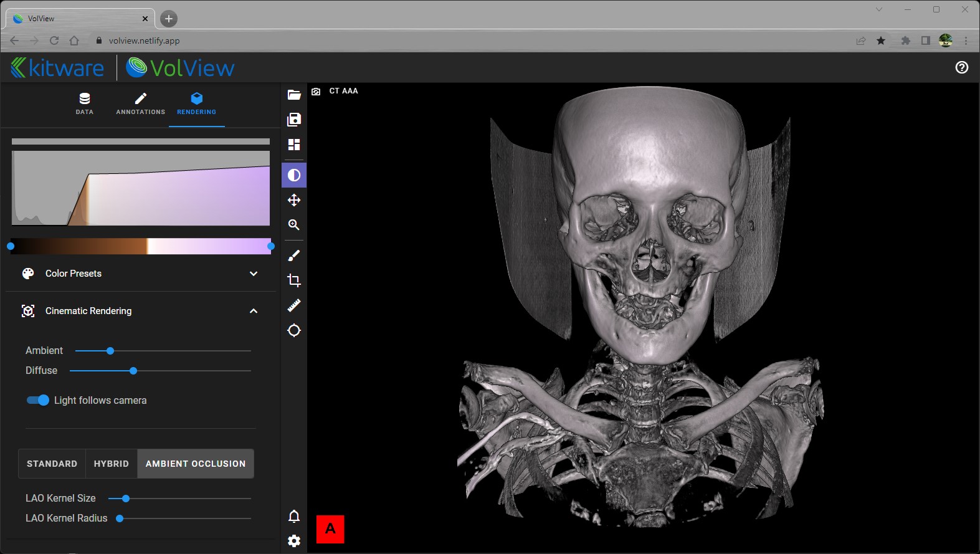Click the help question mark icon
Image resolution: width=980 pixels, height=554 pixels.
pyautogui.click(x=962, y=67)
